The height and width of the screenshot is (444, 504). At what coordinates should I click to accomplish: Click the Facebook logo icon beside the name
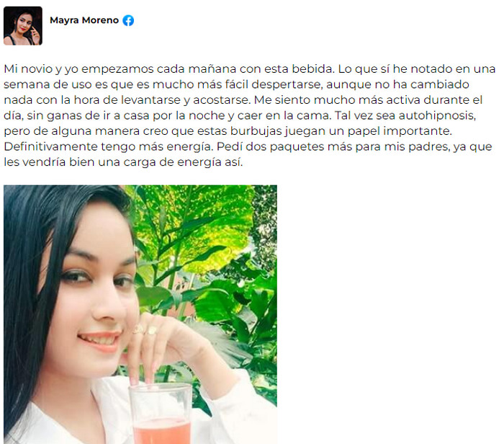pyautogui.click(x=128, y=20)
